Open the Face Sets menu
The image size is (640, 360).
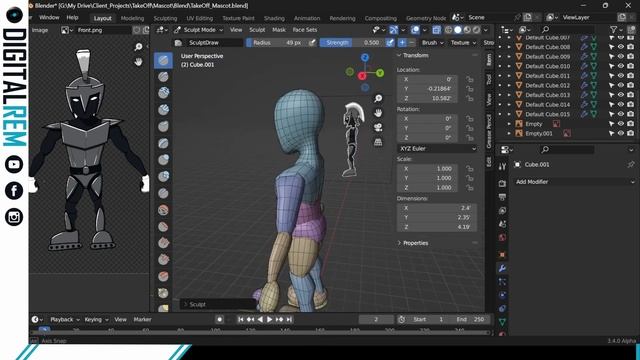pyautogui.click(x=305, y=30)
